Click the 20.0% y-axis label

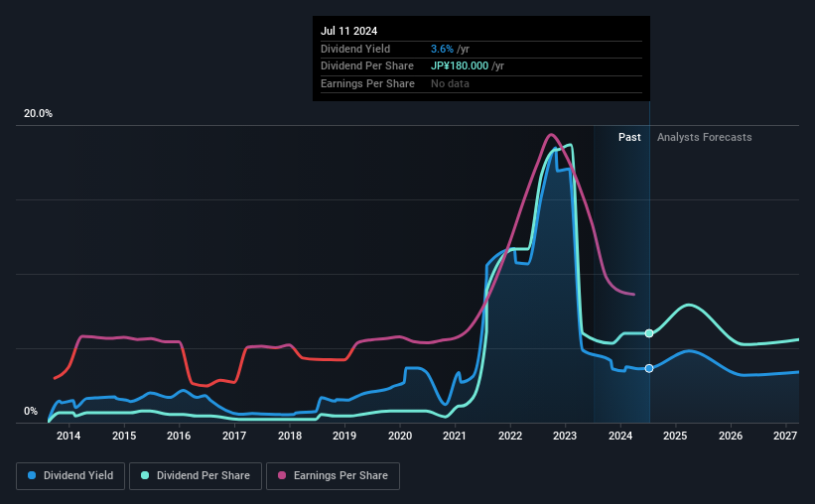point(38,114)
